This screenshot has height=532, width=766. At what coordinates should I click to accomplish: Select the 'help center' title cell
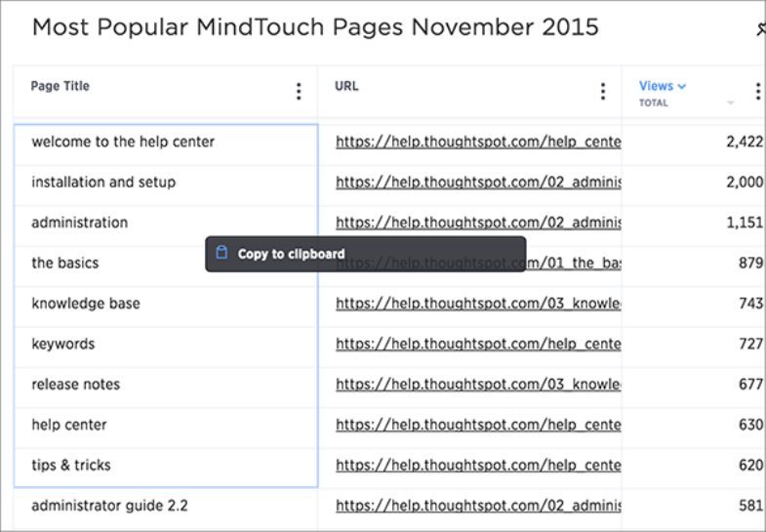(166, 429)
